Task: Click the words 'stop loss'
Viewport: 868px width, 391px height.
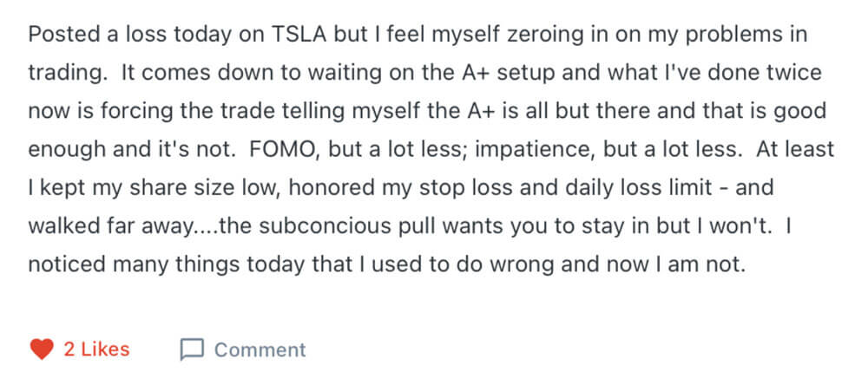Action: [x=470, y=189]
